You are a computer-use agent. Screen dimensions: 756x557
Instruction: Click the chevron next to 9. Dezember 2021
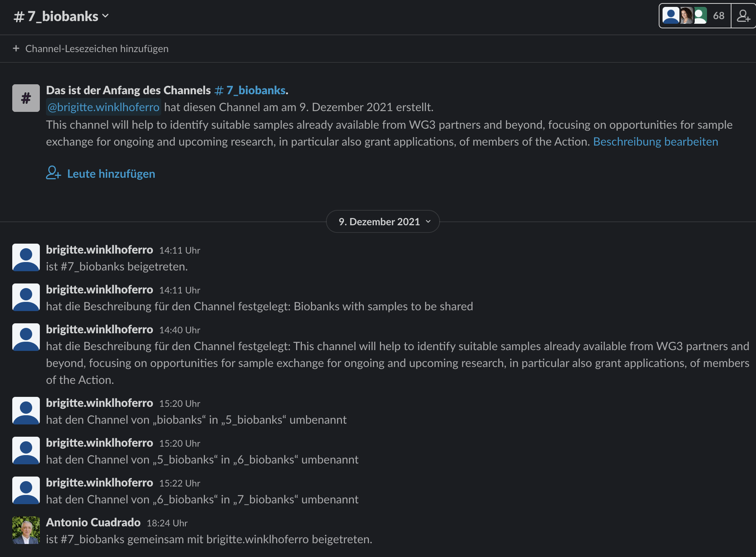coord(428,221)
